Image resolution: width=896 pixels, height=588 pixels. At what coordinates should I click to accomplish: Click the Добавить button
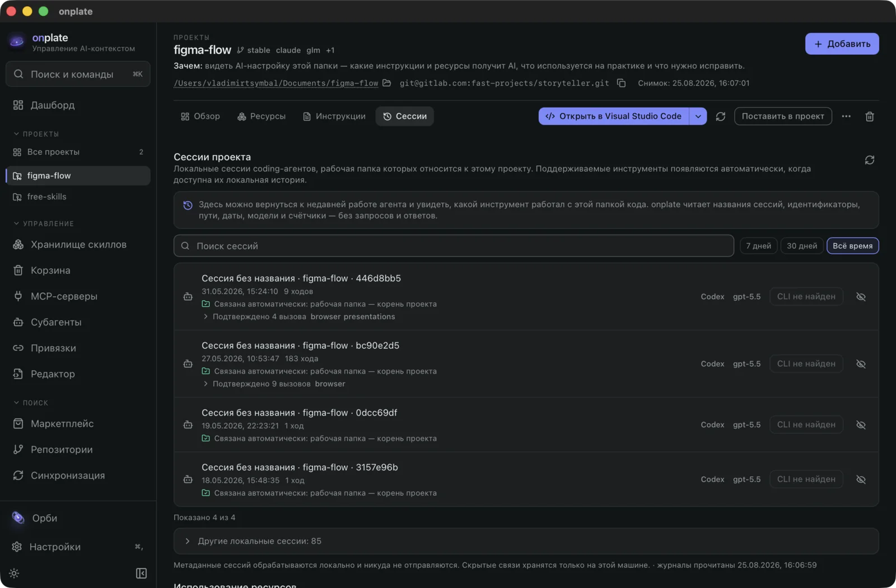click(x=842, y=44)
